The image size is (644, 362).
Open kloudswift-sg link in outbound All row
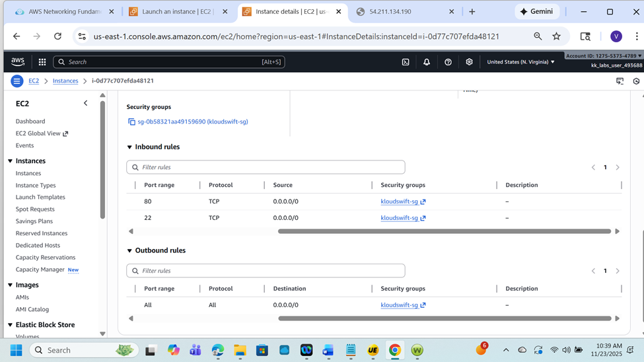coord(403,305)
